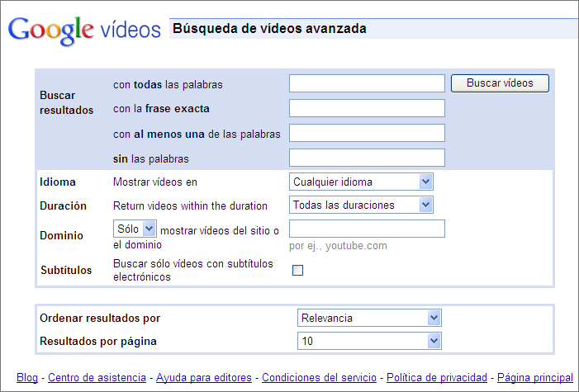The image size is (579, 392).
Task: Focus the domain input field
Action: click(367, 229)
